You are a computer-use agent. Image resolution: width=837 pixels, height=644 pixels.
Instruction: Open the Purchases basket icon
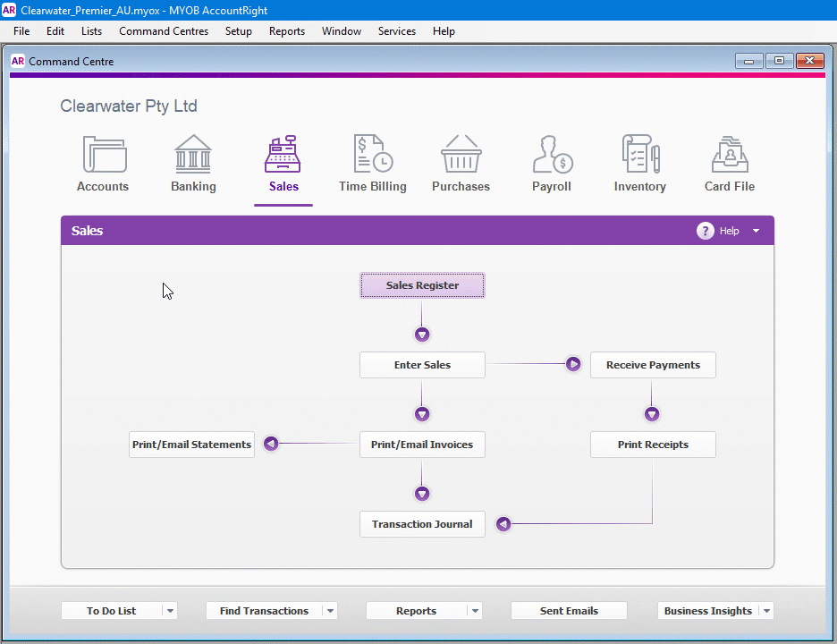coord(461,154)
